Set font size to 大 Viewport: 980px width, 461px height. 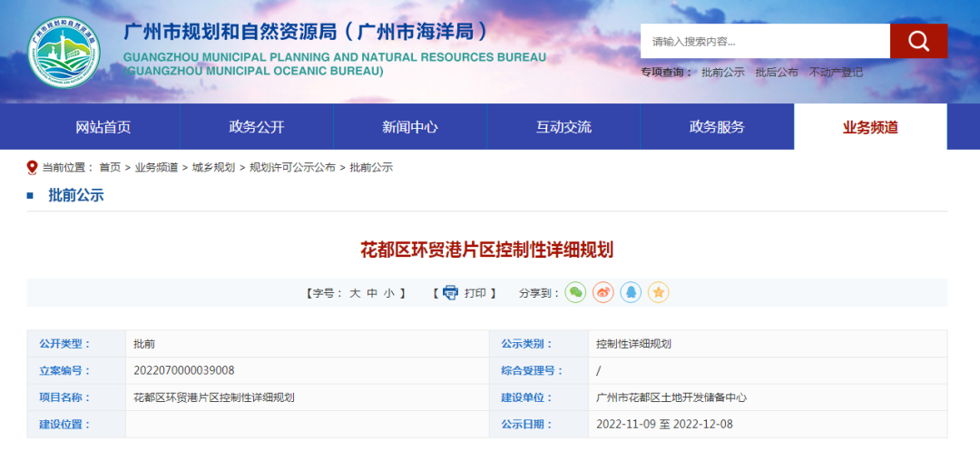[x=355, y=293]
